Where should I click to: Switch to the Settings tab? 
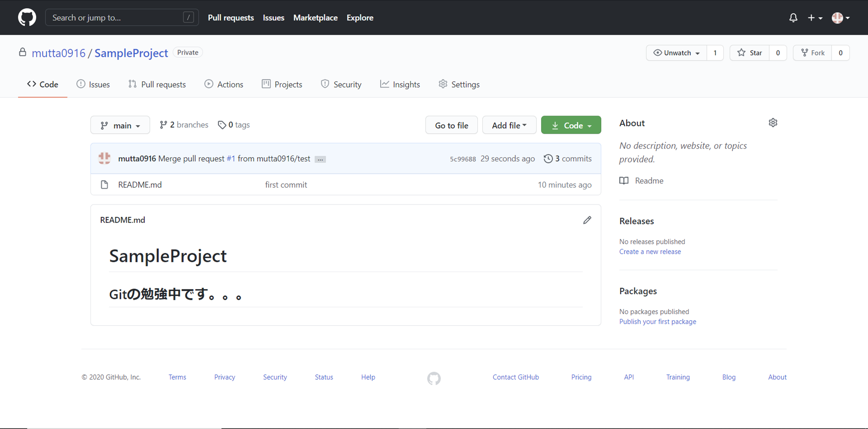(x=459, y=84)
